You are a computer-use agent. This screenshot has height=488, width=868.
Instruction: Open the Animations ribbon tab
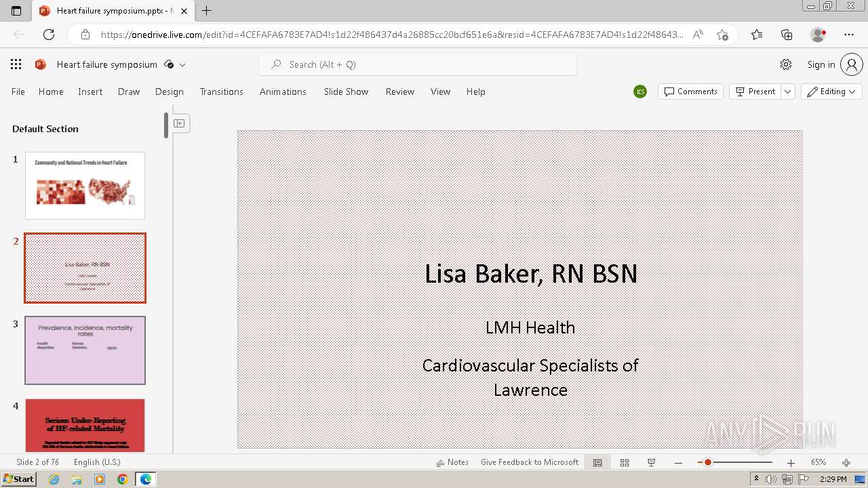[x=283, y=91]
